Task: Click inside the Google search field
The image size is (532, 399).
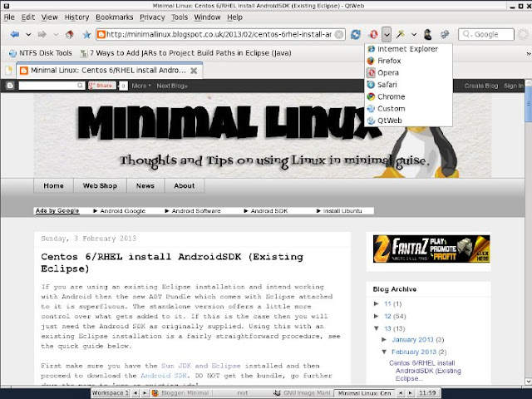Action: point(486,34)
